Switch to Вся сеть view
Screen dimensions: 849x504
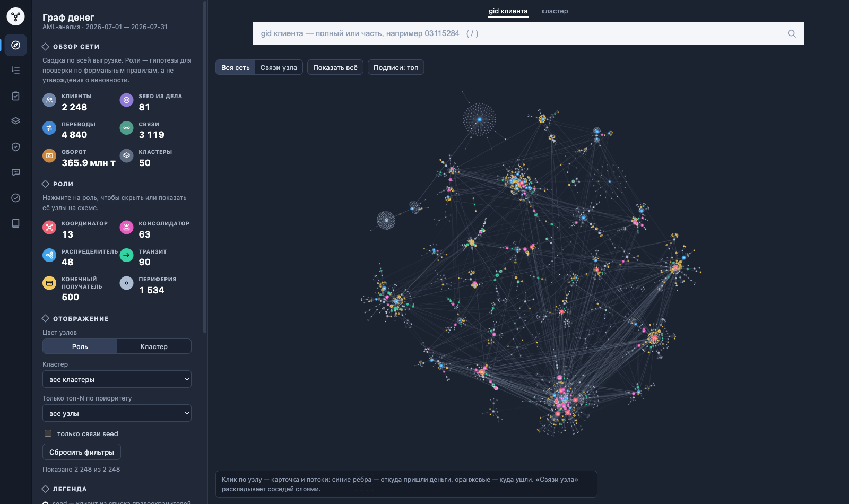coord(235,67)
